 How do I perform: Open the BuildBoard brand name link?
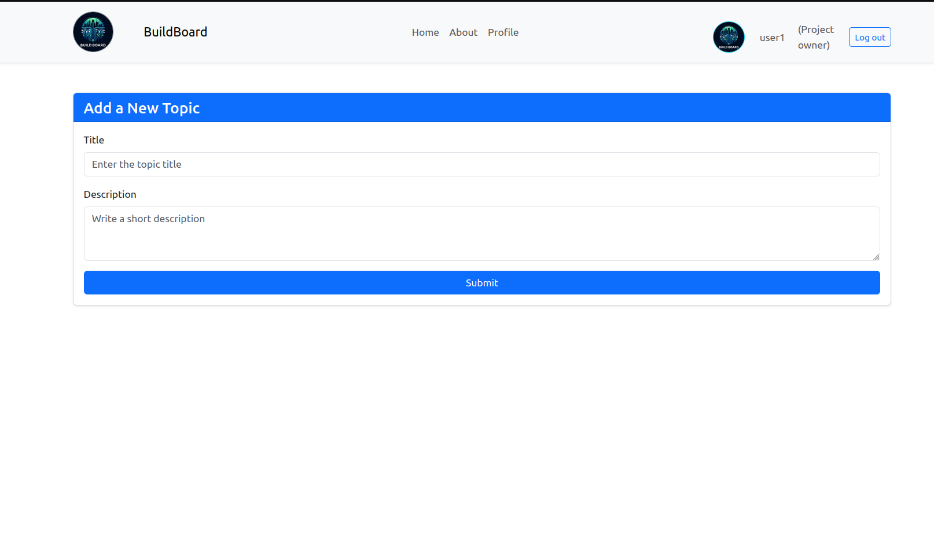click(175, 32)
